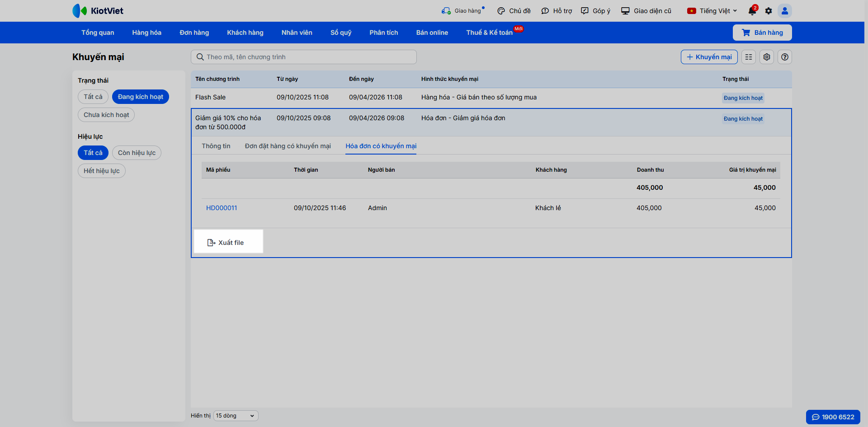Select the Đang kích hoạt status filter
This screenshot has width=868, height=427.
(x=141, y=97)
